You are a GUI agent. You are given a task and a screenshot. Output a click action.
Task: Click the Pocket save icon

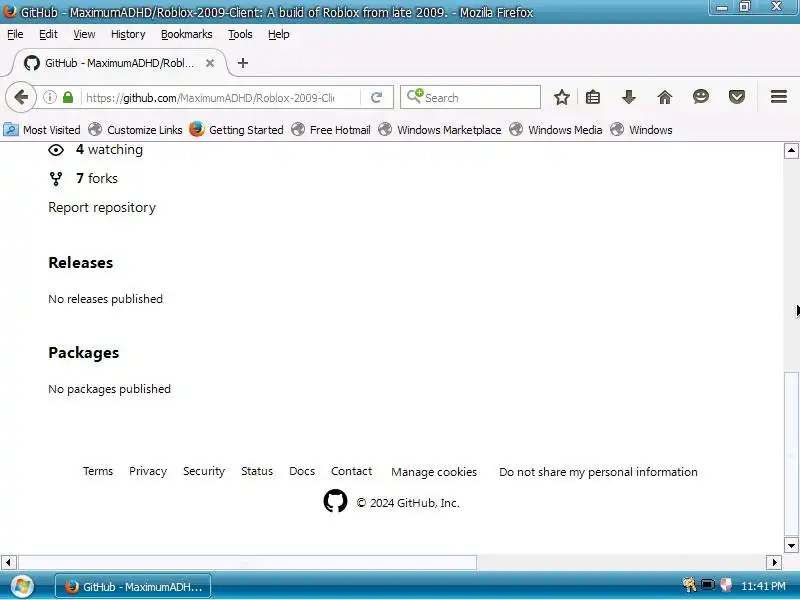[736, 97]
